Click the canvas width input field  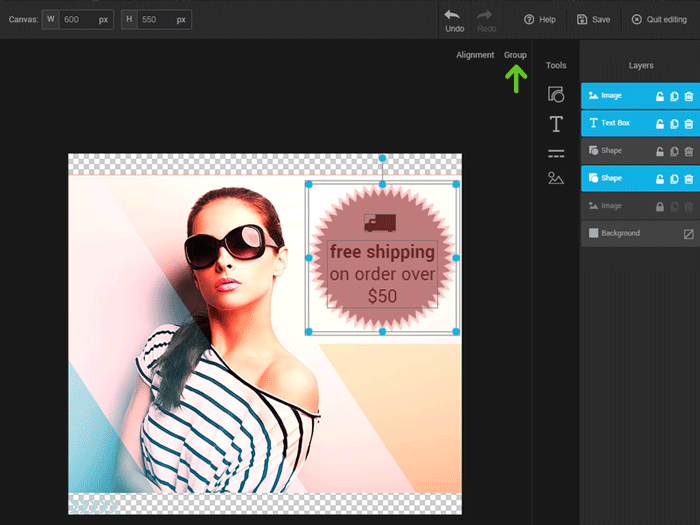[75, 19]
